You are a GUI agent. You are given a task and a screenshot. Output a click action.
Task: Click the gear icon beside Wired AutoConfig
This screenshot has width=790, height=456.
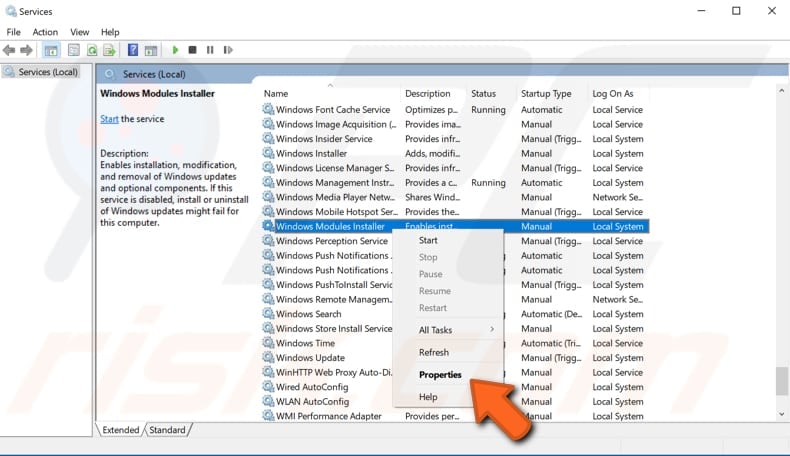(268, 386)
